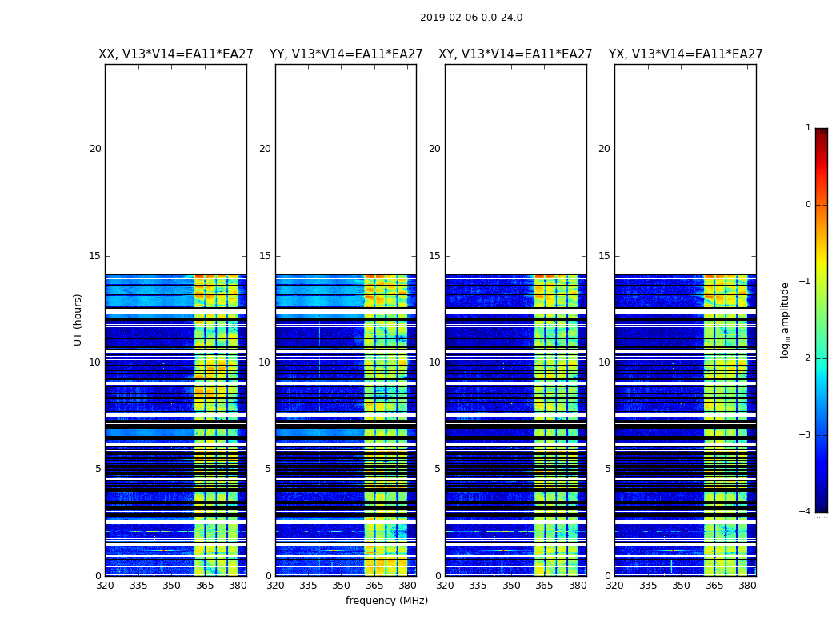Click the 15 hour tick of YY panel
This screenshot has width=840, height=640.
(265, 256)
